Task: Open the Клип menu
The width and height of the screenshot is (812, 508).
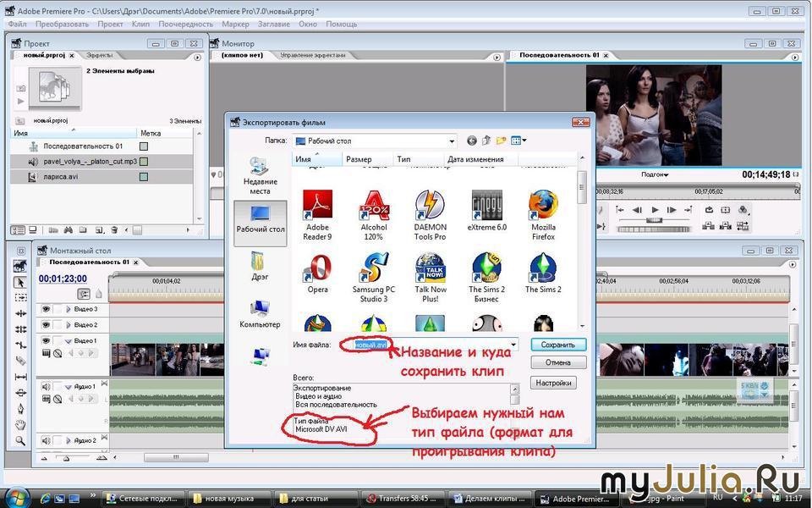Action: [140, 24]
